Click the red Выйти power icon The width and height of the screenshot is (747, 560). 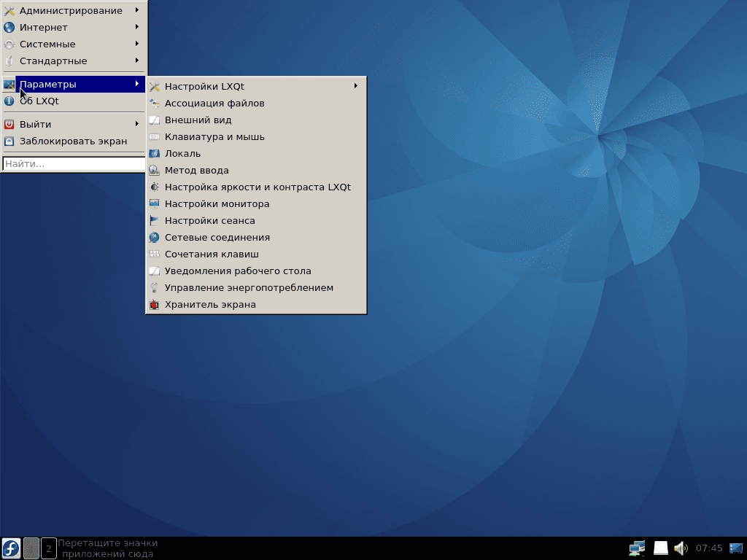click(x=9, y=124)
